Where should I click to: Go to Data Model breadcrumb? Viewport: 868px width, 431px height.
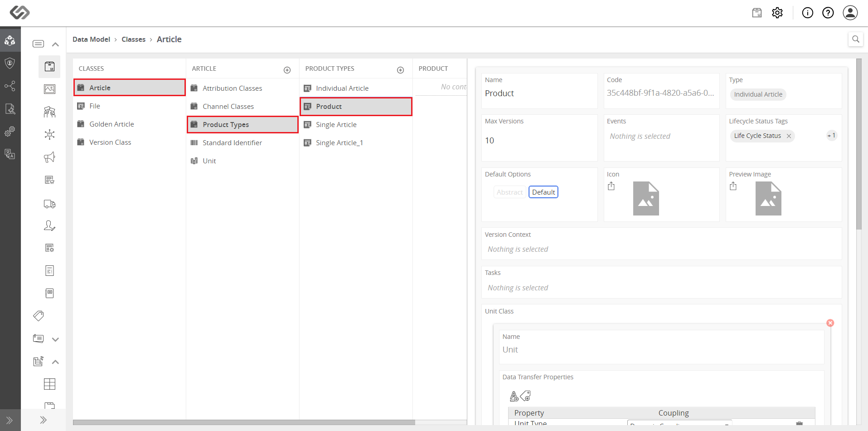[91, 39]
